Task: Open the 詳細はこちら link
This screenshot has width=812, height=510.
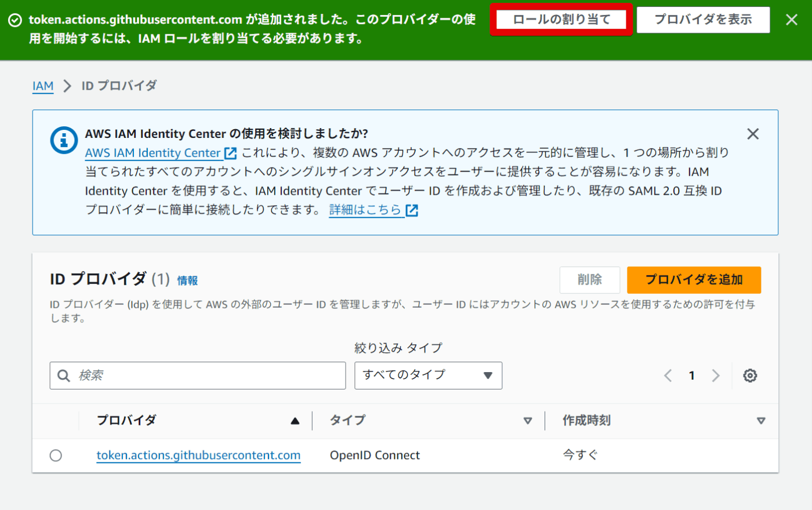Action: (365, 210)
